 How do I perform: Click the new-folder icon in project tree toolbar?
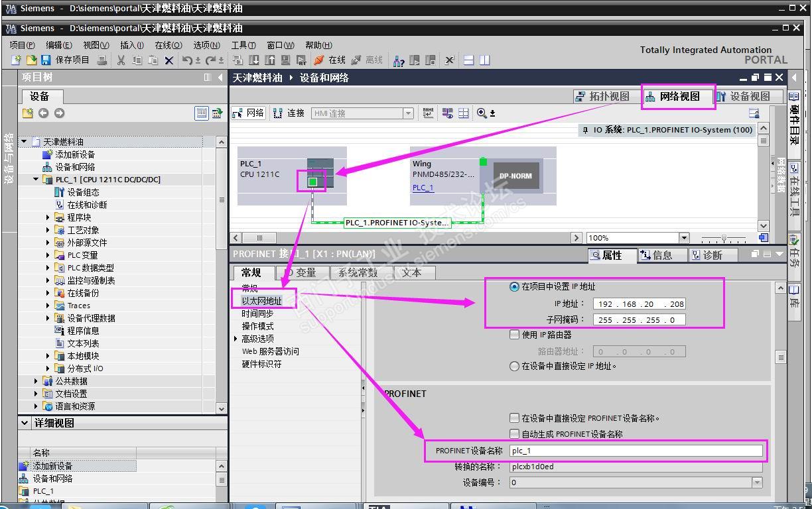tap(28, 113)
